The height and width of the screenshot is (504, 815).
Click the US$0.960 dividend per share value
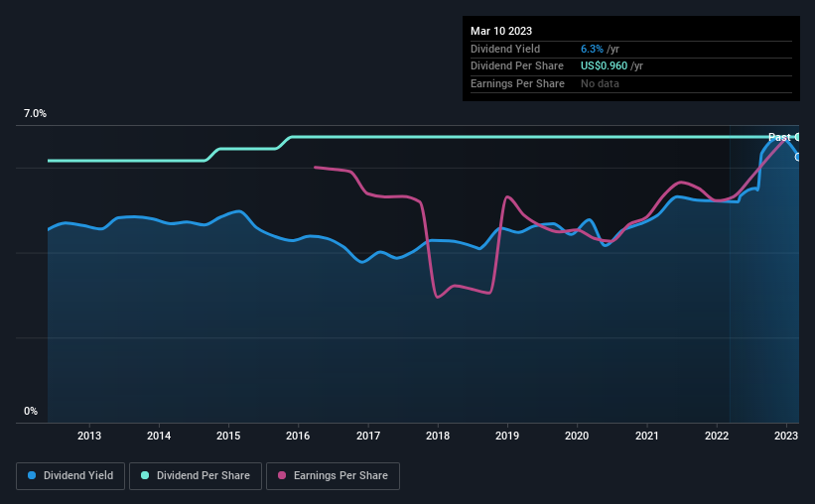(x=604, y=65)
